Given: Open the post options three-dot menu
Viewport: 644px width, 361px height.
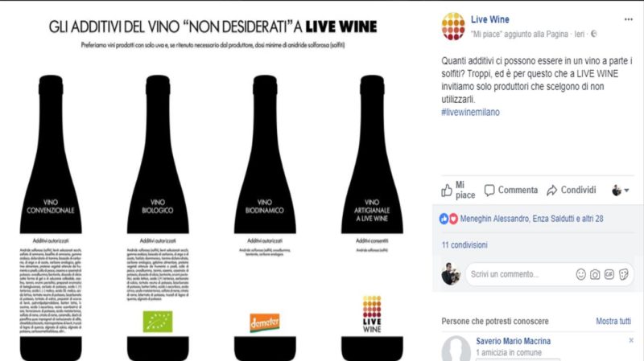Looking at the screenshot, I should tap(629, 19).
